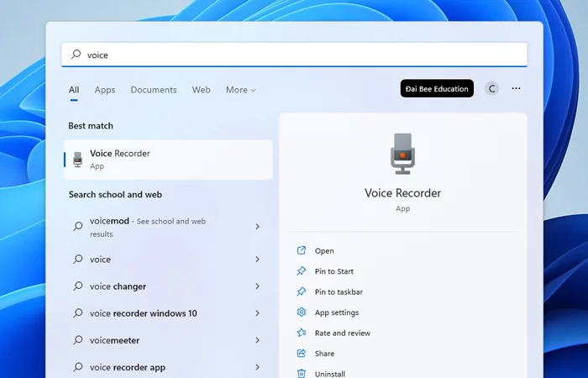The width and height of the screenshot is (588, 378).
Task: Click the Open icon in the details pane
Action: click(302, 250)
